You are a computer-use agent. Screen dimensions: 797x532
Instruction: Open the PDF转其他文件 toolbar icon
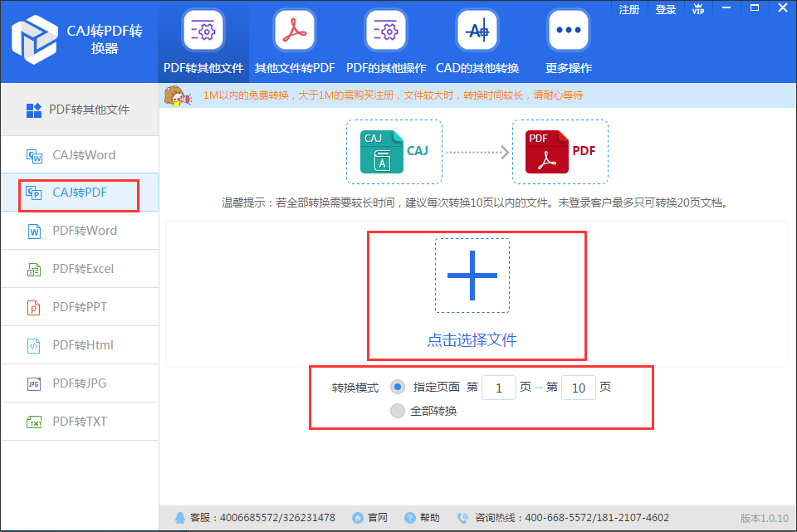203,31
